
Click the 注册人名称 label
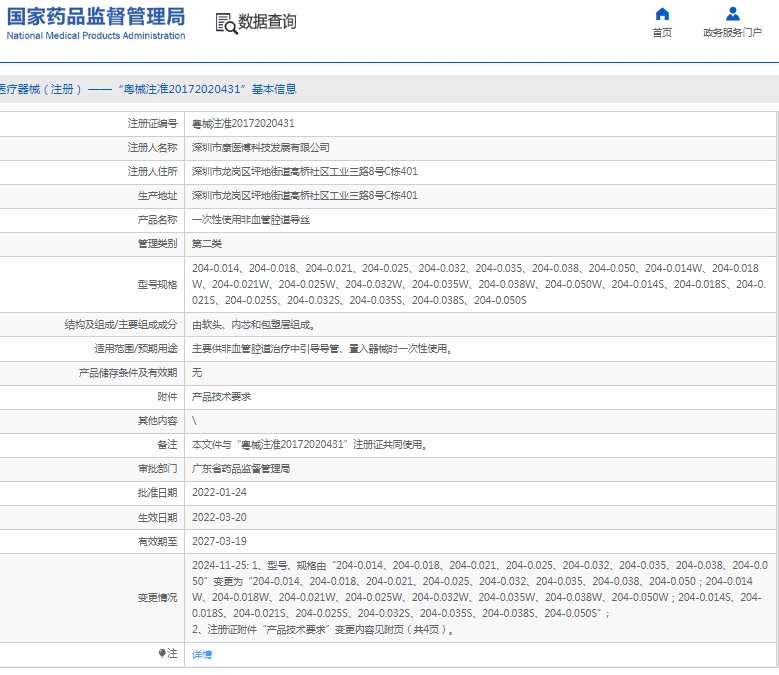pyautogui.click(x=152, y=148)
